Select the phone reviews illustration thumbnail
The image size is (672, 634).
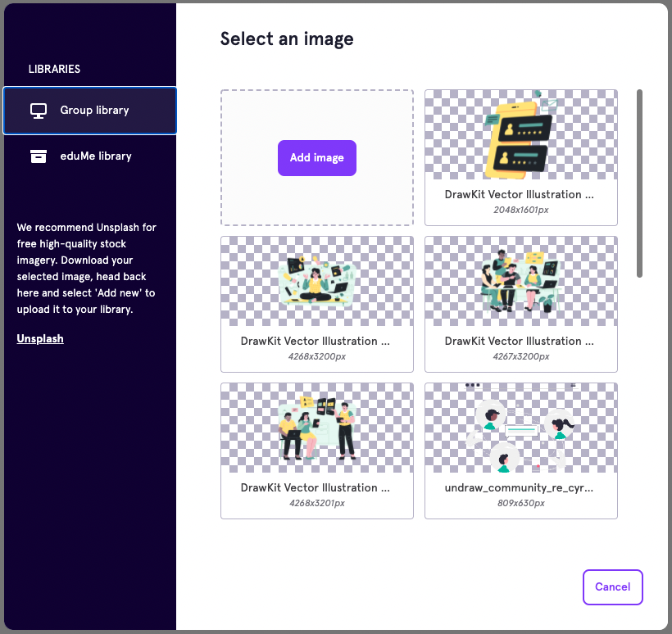[521, 134]
